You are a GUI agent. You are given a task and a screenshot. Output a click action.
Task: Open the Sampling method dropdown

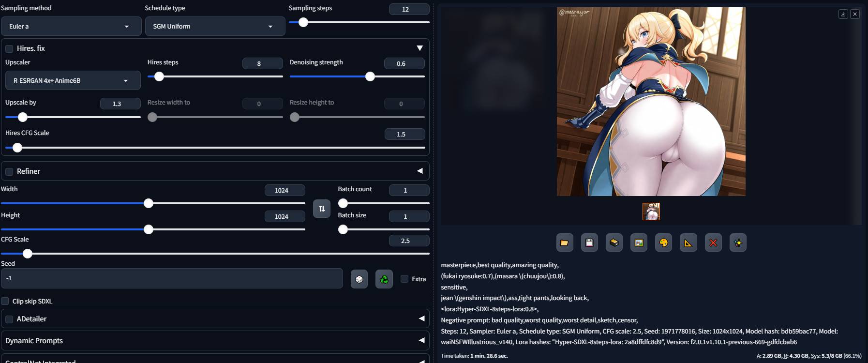pos(71,26)
